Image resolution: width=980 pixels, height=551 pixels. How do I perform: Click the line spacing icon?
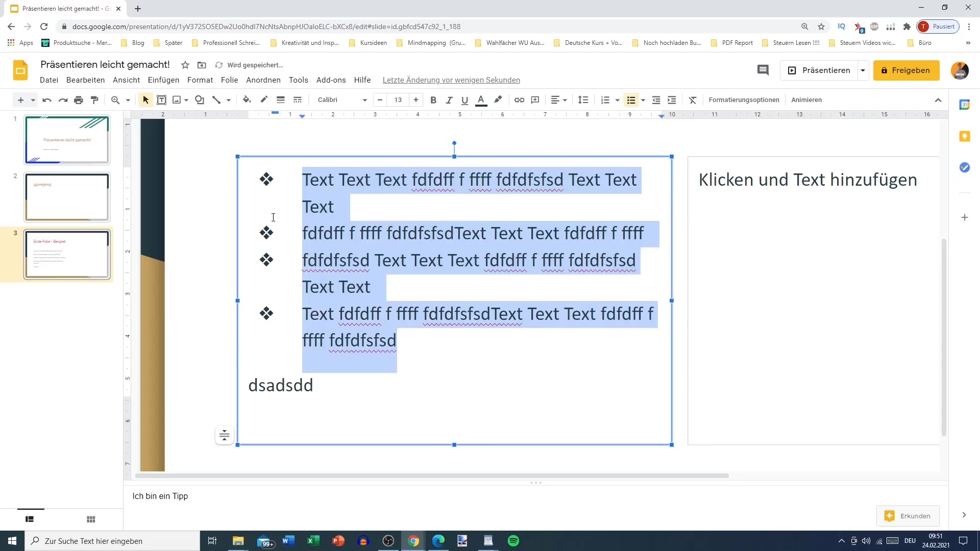[x=583, y=100]
